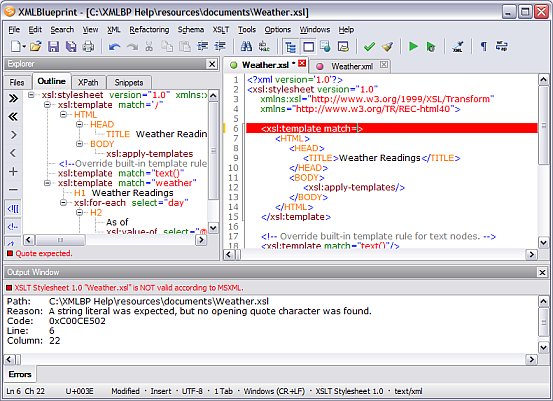Click the Paste clipboard icon

pyautogui.click(x=185, y=46)
